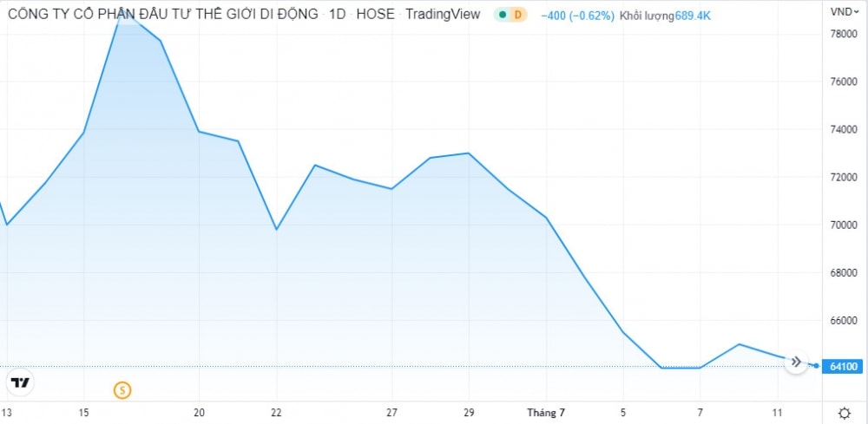
Task: Open chart settings gear icon
Action: coord(844,413)
